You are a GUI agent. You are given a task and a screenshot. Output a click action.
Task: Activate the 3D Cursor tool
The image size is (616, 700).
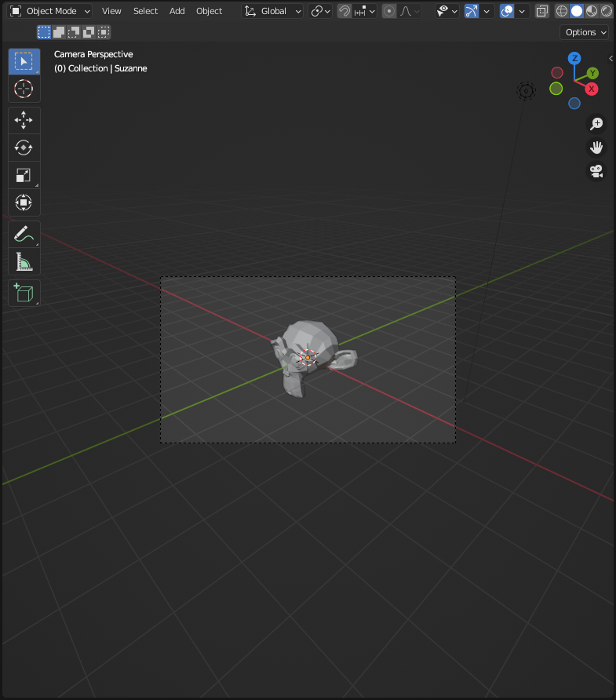pyautogui.click(x=24, y=89)
